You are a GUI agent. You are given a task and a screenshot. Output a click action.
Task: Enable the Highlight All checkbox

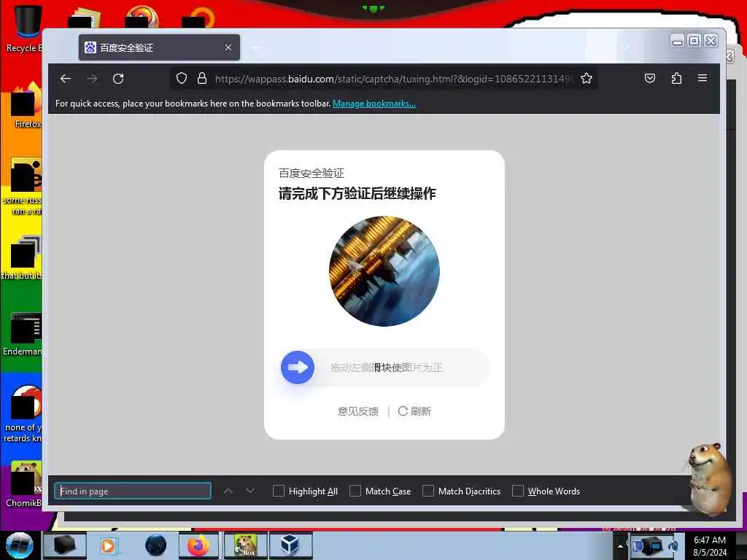point(278,491)
